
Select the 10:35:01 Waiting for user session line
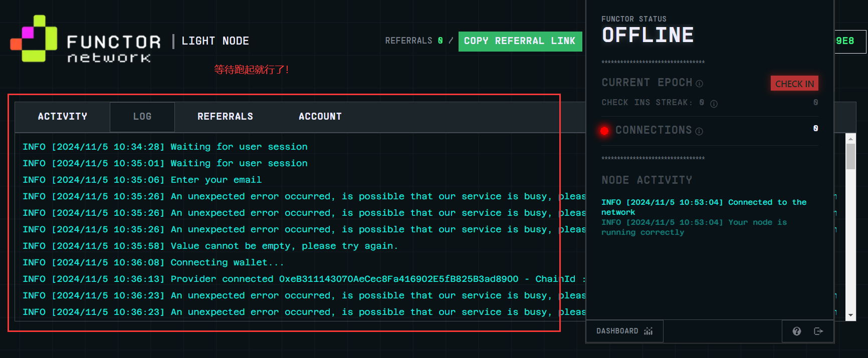coord(165,163)
